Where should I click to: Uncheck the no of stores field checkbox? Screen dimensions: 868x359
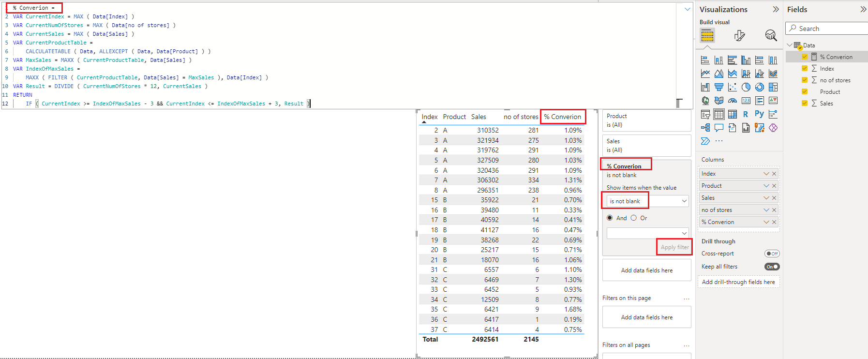805,80
